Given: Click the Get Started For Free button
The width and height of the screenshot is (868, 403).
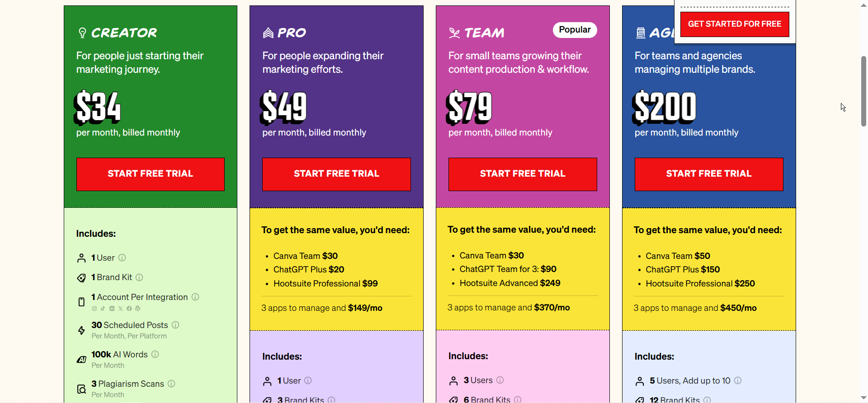Looking at the screenshot, I should click(x=735, y=24).
